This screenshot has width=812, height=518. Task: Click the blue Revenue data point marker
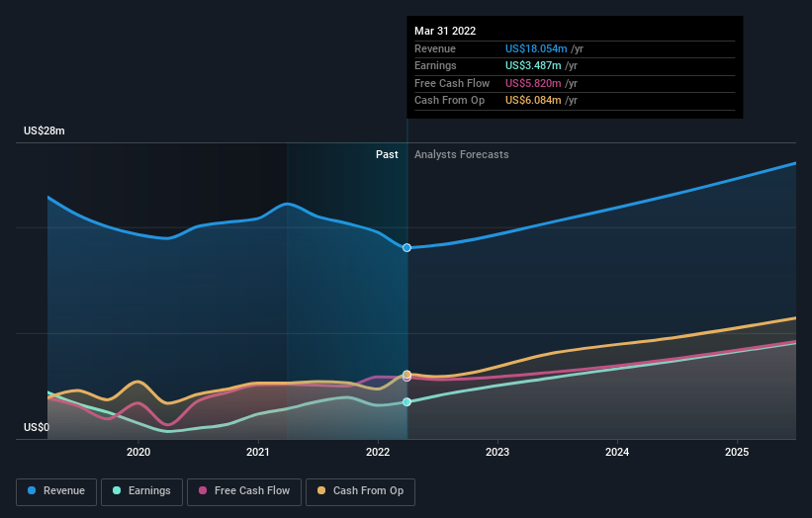[407, 248]
